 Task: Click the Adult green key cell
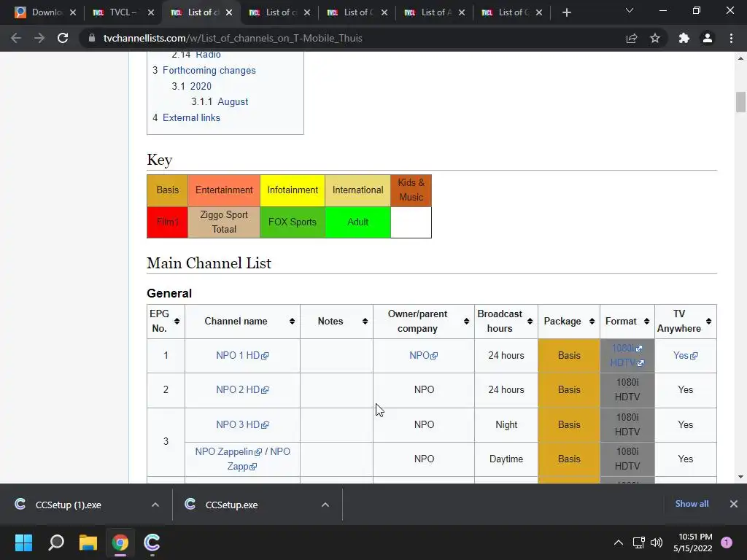point(357,222)
